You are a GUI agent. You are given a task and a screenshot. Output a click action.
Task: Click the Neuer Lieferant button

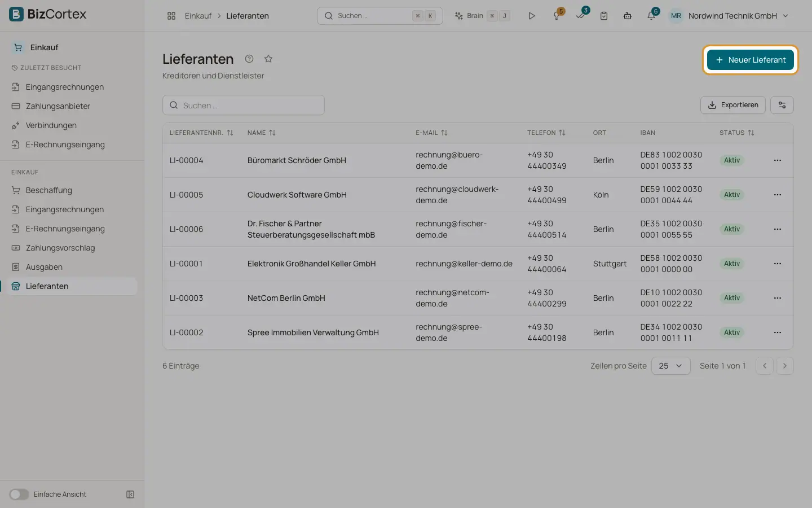pos(751,60)
